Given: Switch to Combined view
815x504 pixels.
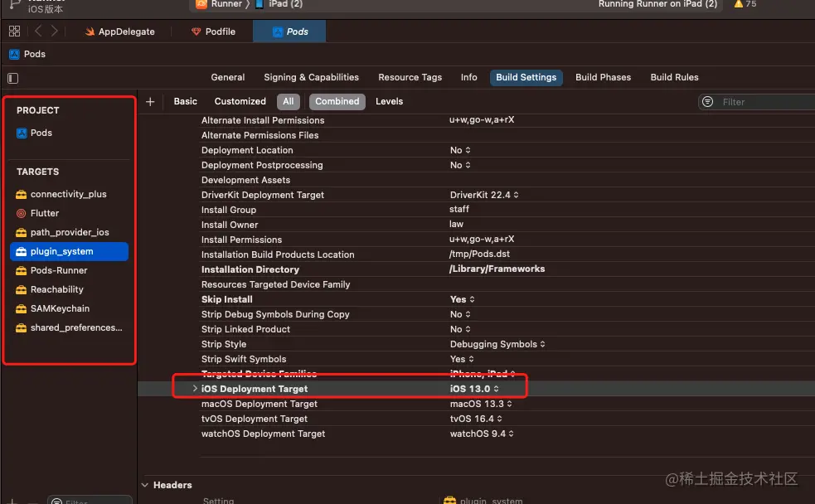Looking at the screenshot, I should point(337,101).
